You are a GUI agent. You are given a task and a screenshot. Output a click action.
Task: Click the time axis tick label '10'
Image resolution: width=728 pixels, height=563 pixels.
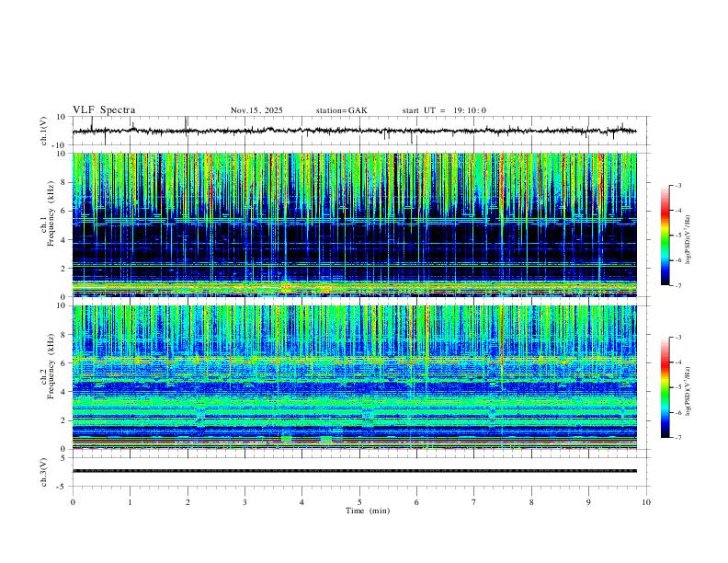point(646,502)
